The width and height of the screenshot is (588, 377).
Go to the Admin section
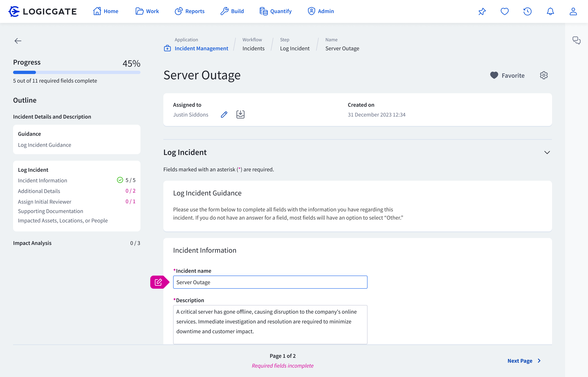tap(321, 11)
